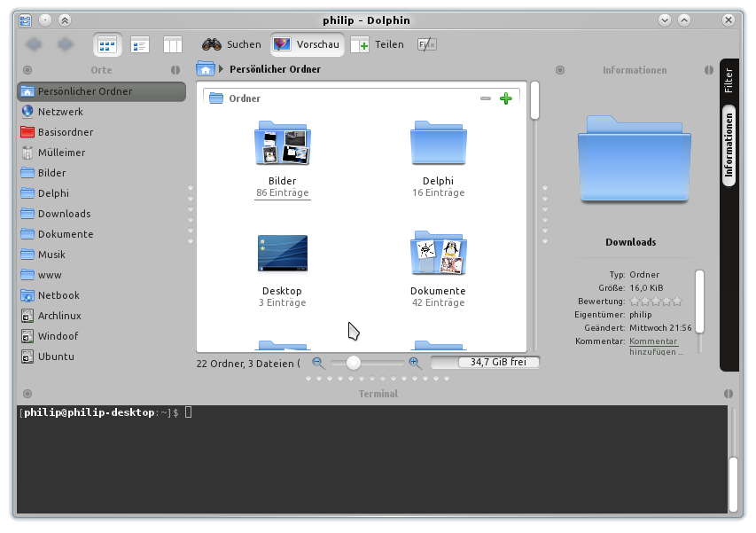This screenshot has width=756, height=533.
Task: Click the 'Kommentar hinzufügen' link
Action: (654, 346)
